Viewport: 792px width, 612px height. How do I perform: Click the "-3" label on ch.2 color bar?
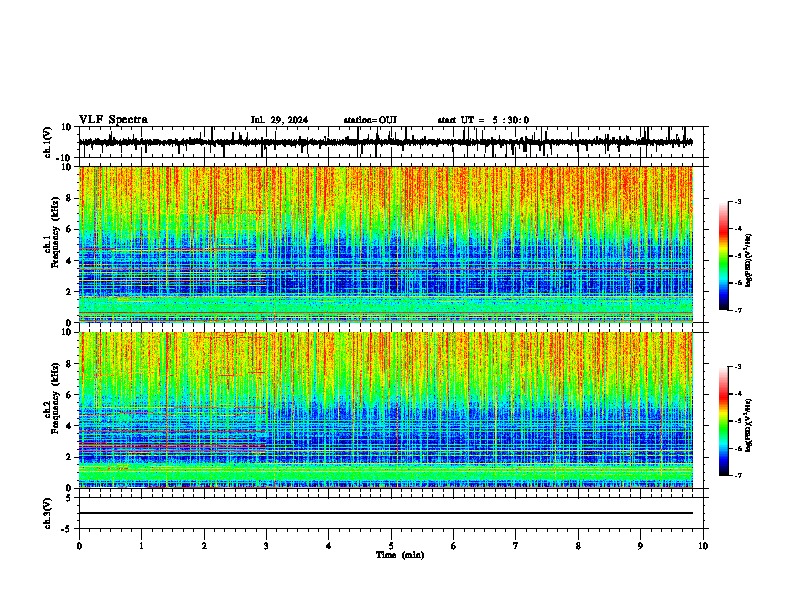(x=737, y=367)
